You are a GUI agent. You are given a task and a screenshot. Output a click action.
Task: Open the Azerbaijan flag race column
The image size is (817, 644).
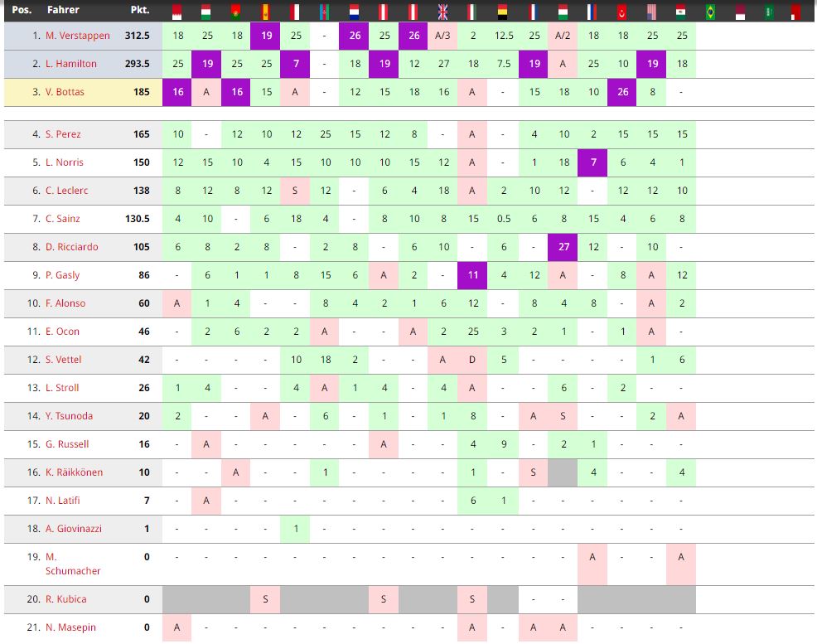click(x=325, y=12)
